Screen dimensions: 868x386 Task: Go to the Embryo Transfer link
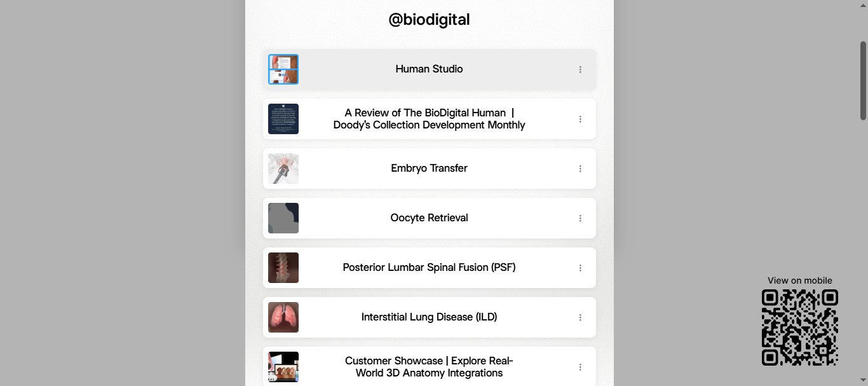click(429, 169)
